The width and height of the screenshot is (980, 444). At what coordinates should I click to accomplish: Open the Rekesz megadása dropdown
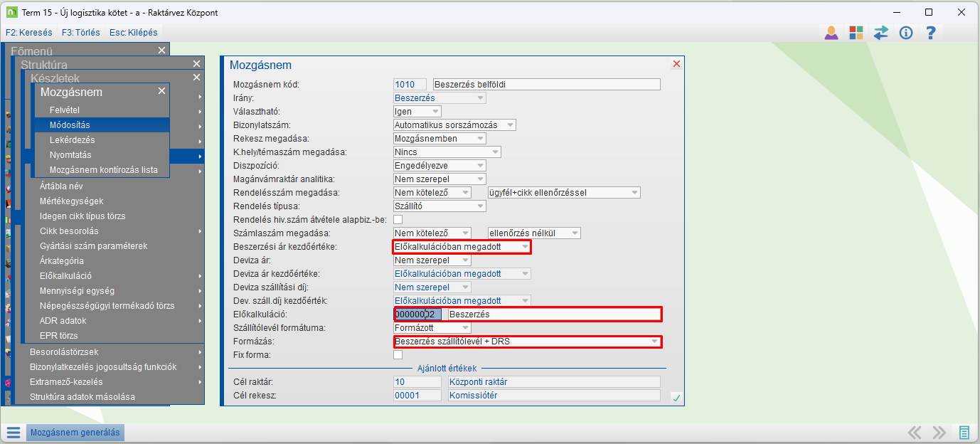pyautogui.click(x=440, y=138)
